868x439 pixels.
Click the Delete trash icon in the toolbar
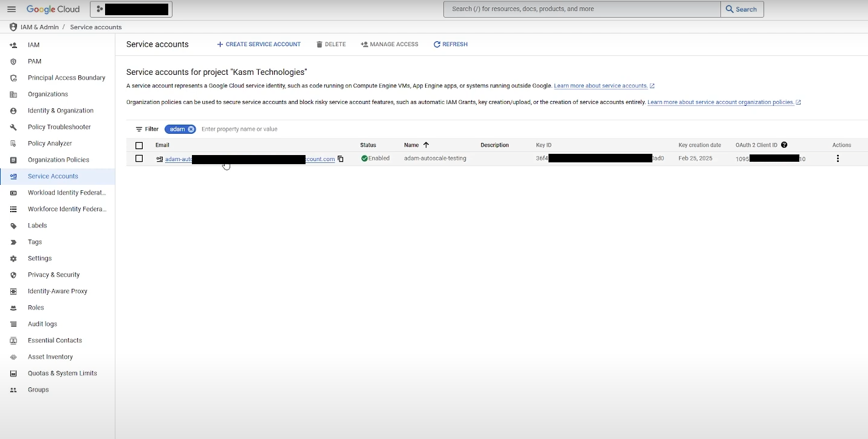(319, 44)
